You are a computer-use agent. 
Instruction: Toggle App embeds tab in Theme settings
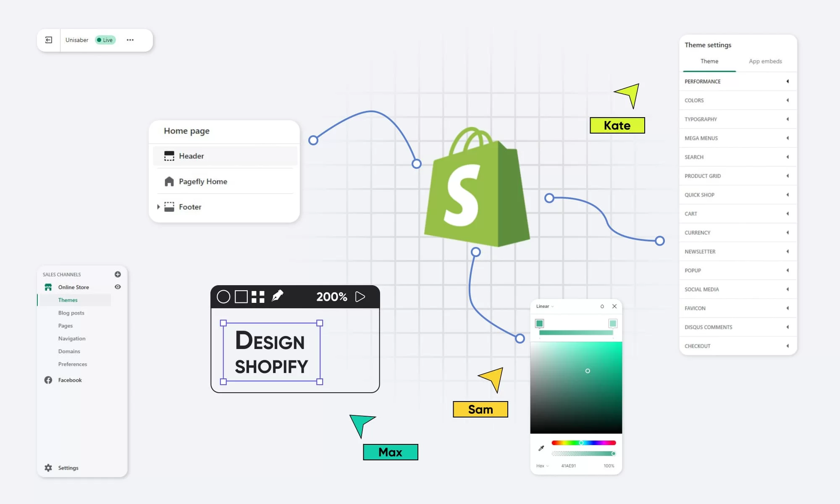pos(766,60)
